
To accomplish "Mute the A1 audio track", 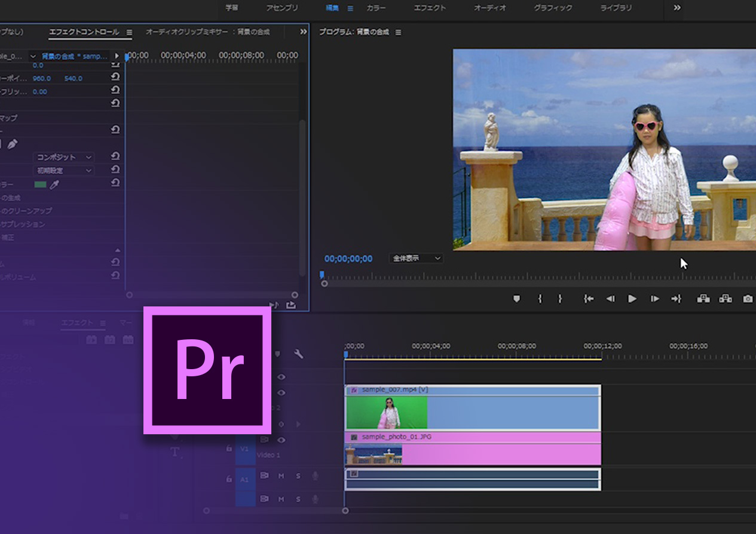I will pyautogui.click(x=281, y=476).
